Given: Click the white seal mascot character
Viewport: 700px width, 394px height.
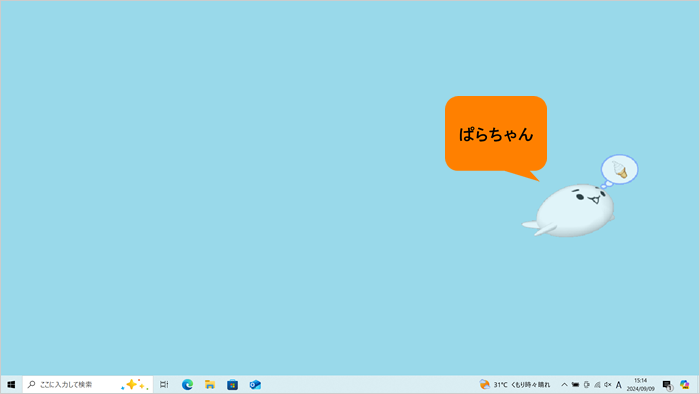Looking at the screenshot, I should 571,211.
